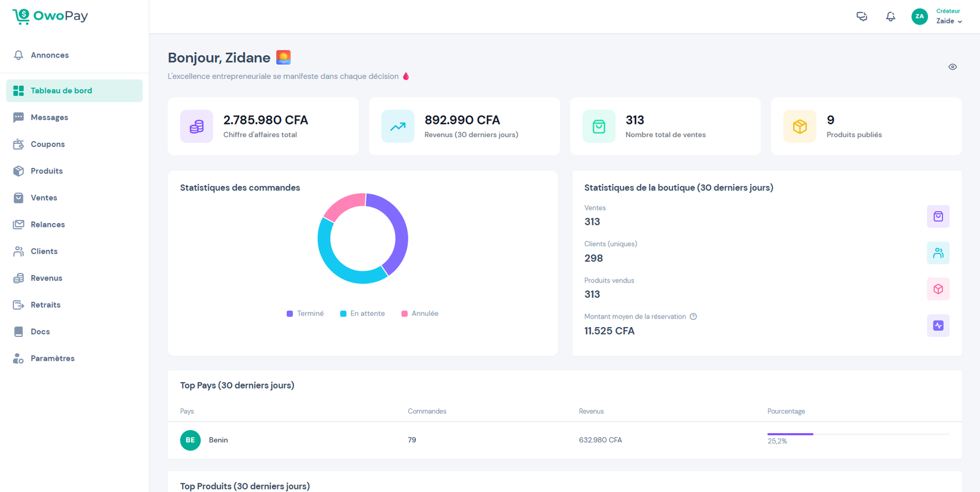Click the Chiffre d'affaires total card
980x492 pixels.
263,126
